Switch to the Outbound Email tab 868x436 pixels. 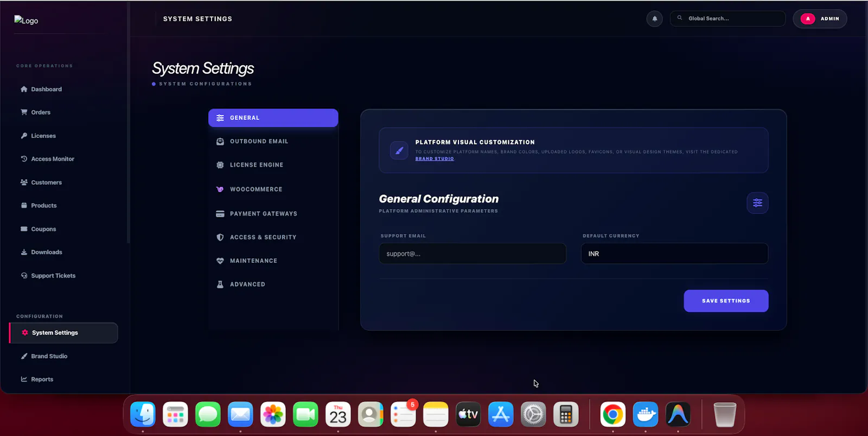(x=273, y=142)
